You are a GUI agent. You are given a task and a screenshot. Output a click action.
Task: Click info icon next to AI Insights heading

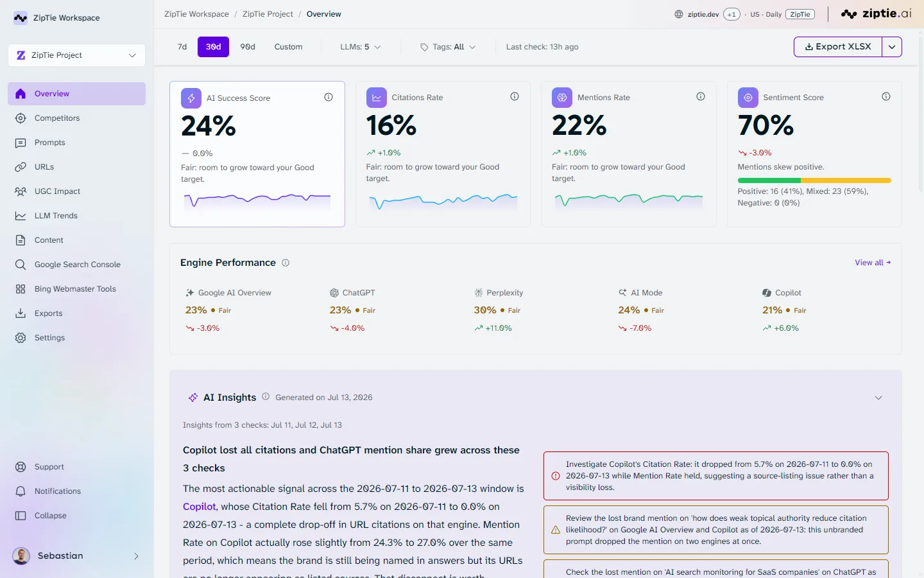click(x=266, y=397)
